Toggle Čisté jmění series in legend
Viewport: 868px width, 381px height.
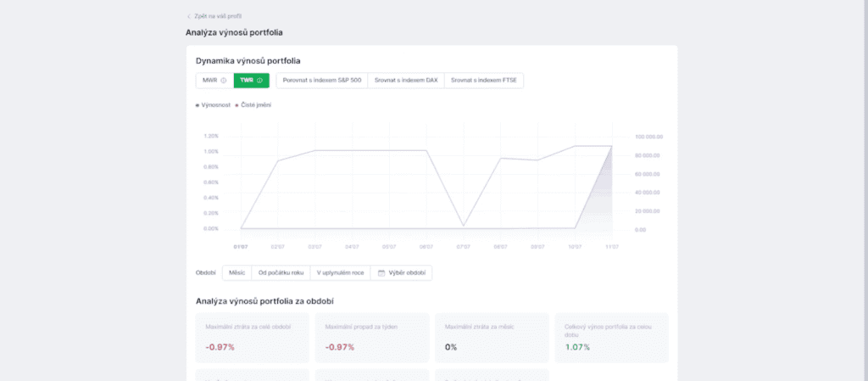tap(256, 105)
